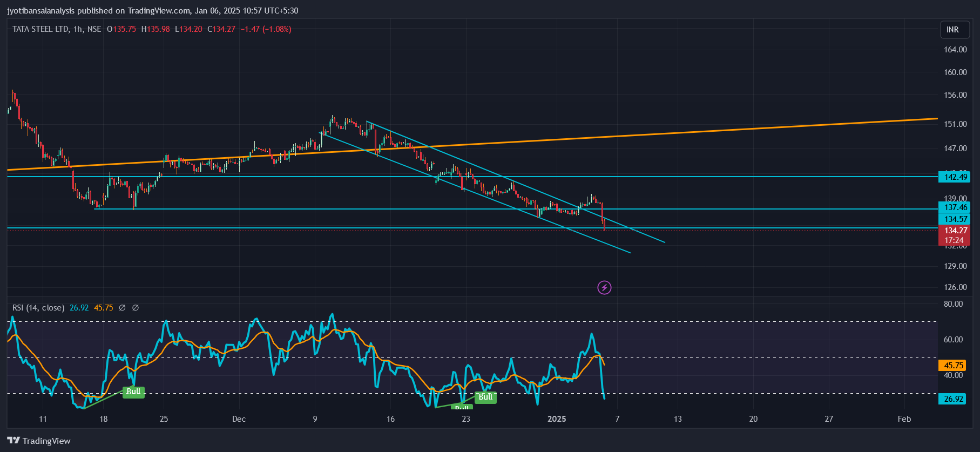Select the 134.57 price level label
Image resolution: width=980 pixels, height=452 pixels.
coord(954,219)
